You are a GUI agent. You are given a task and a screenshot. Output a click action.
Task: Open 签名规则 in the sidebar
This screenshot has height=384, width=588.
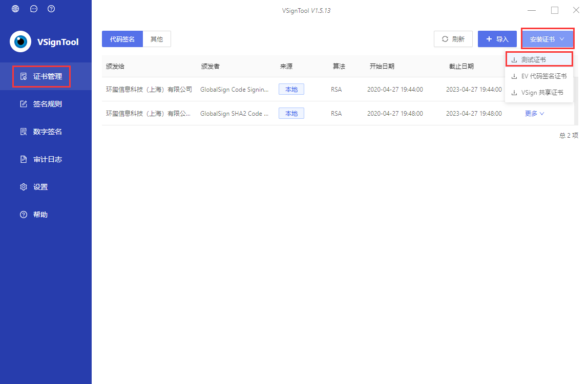[46, 104]
